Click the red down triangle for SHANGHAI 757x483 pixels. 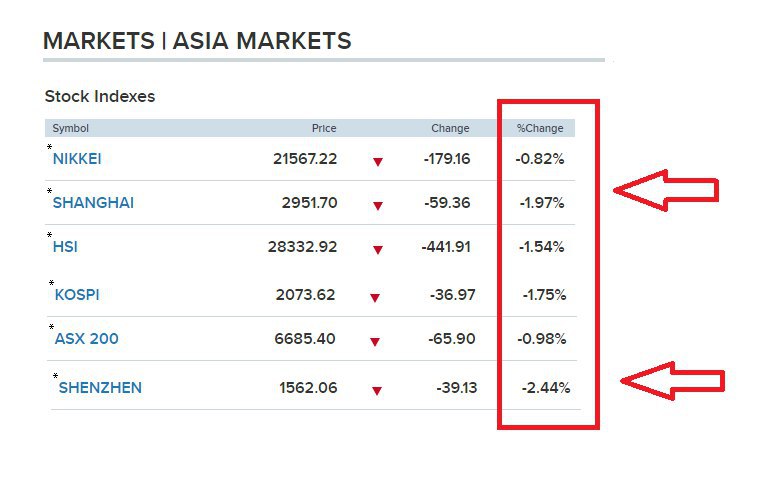378,206
